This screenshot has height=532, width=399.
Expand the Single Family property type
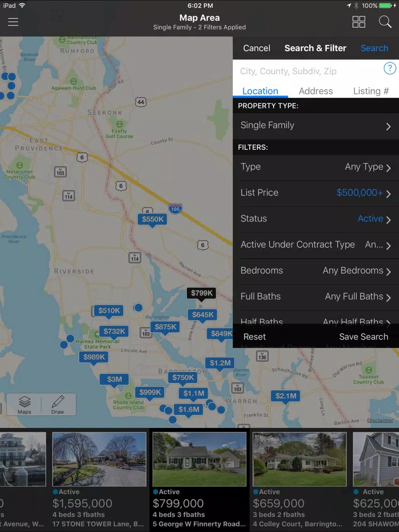(316, 126)
